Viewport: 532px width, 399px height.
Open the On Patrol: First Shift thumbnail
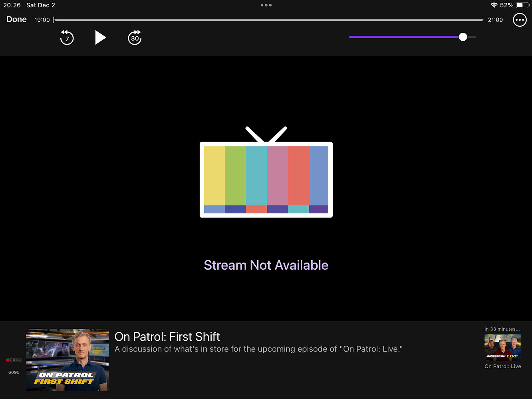pos(67,359)
